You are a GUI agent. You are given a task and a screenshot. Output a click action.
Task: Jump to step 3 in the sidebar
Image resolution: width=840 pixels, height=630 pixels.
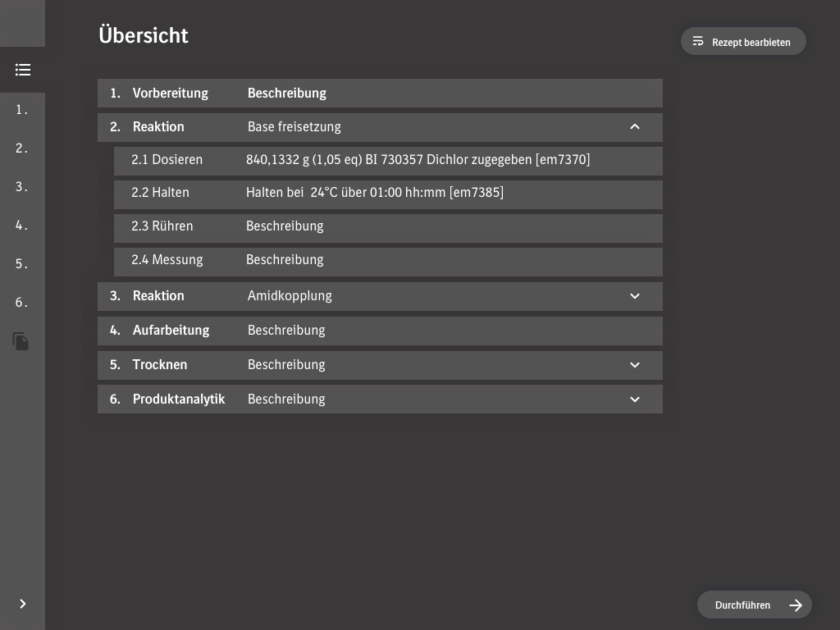(x=22, y=187)
